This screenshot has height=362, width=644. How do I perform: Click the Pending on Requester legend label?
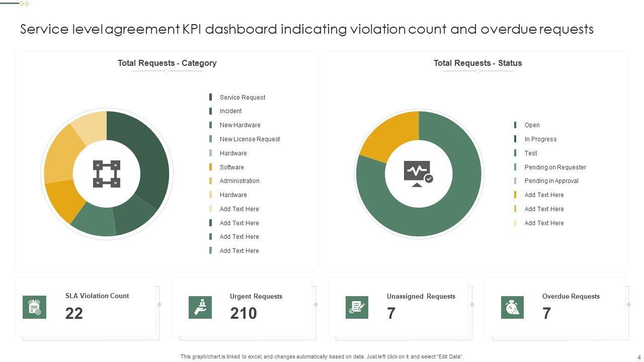(555, 167)
